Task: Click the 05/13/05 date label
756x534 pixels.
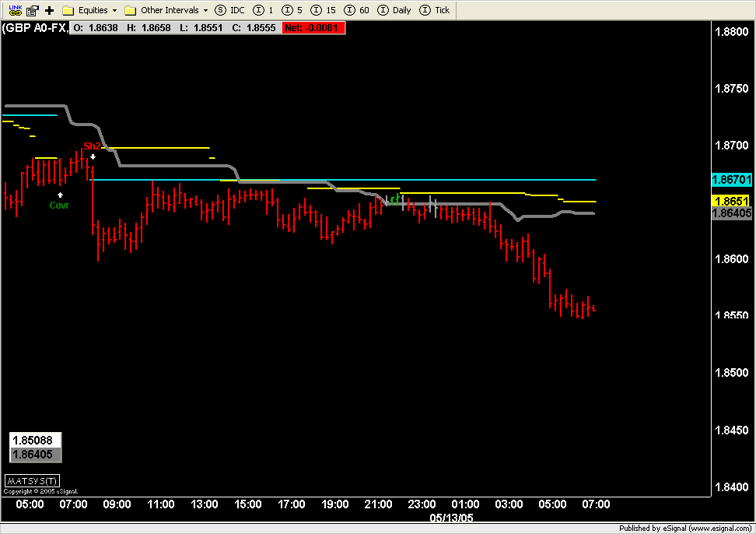Action: (x=451, y=518)
